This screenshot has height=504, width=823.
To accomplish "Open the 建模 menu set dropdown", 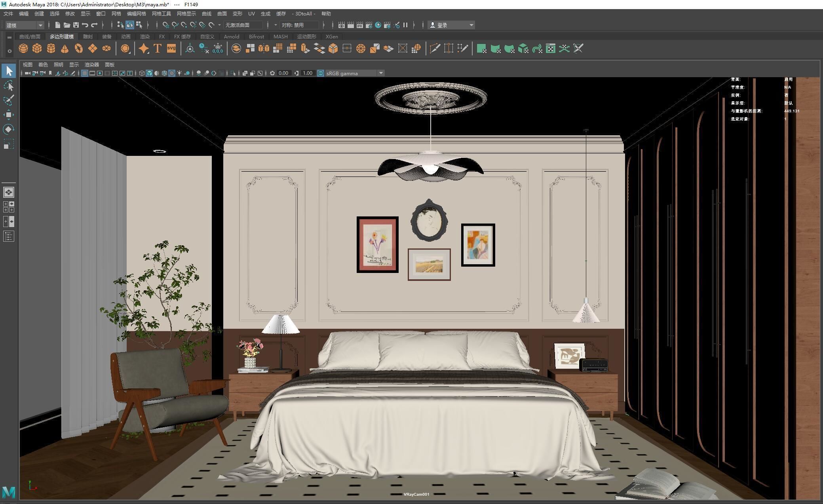I will pos(25,25).
